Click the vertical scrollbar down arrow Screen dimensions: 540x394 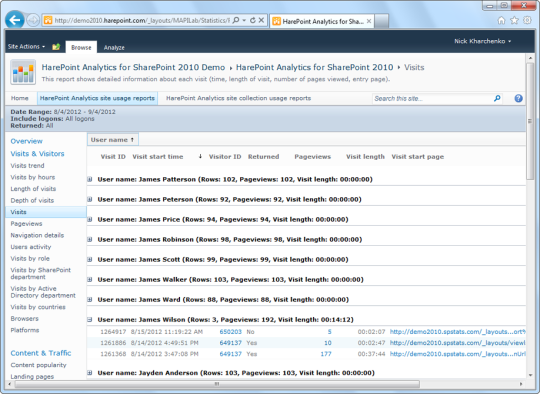click(530, 375)
